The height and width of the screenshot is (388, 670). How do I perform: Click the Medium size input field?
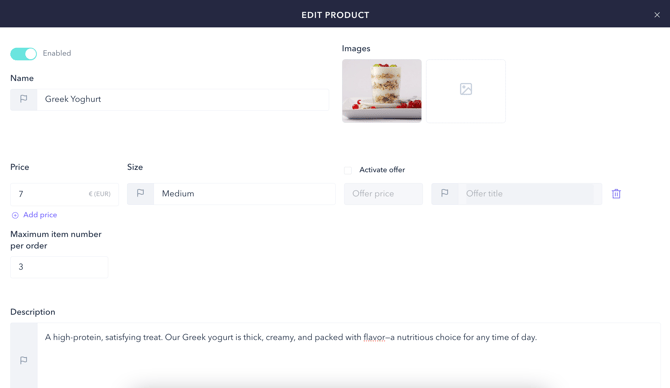pos(244,194)
